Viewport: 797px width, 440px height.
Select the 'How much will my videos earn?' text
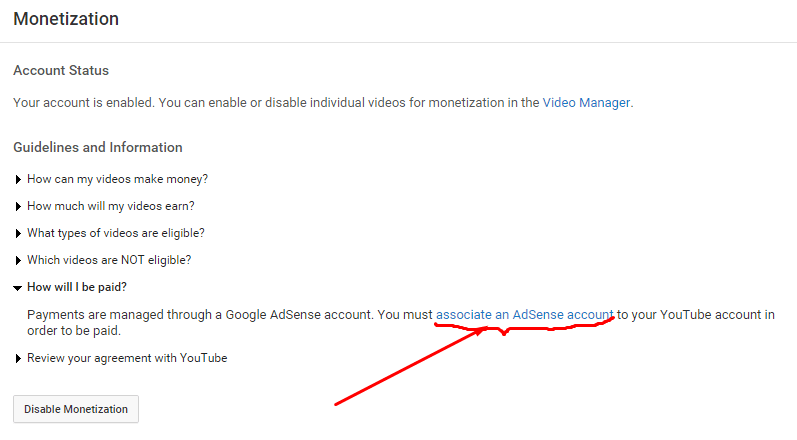coord(111,206)
